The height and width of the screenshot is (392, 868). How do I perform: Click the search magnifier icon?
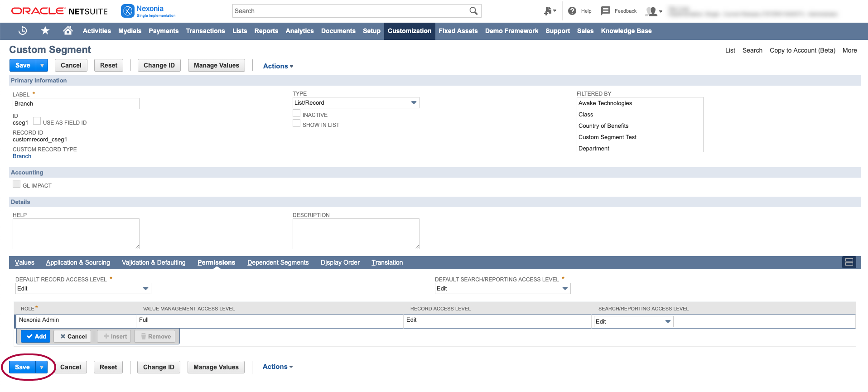point(473,11)
